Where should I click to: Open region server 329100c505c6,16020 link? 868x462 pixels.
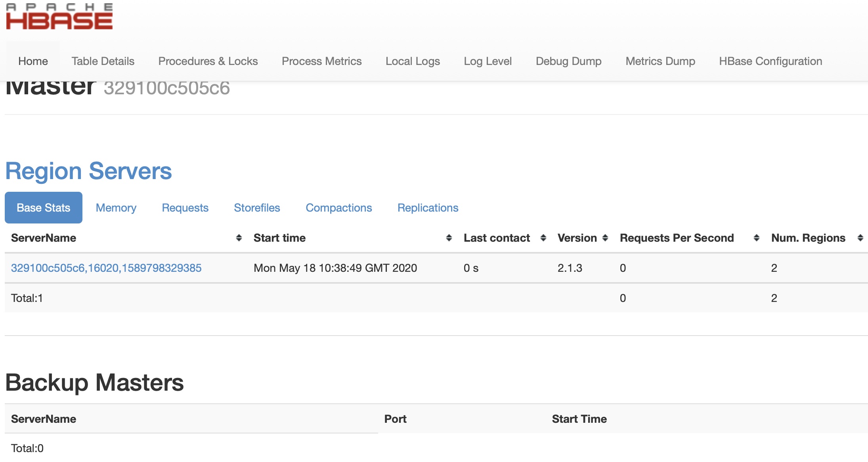tap(106, 268)
